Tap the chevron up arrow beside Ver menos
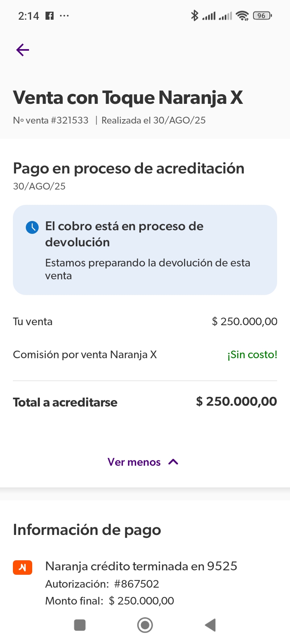The image size is (290, 644). pos(173,462)
